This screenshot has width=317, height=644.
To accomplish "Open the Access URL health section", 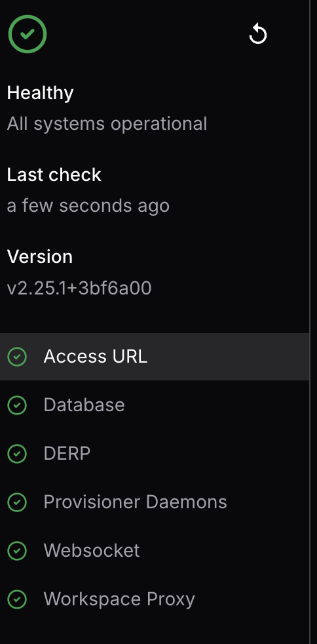I will tap(155, 357).
